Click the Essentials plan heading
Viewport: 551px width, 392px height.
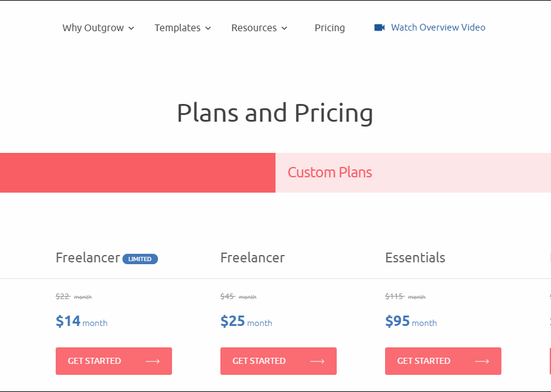click(x=415, y=257)
